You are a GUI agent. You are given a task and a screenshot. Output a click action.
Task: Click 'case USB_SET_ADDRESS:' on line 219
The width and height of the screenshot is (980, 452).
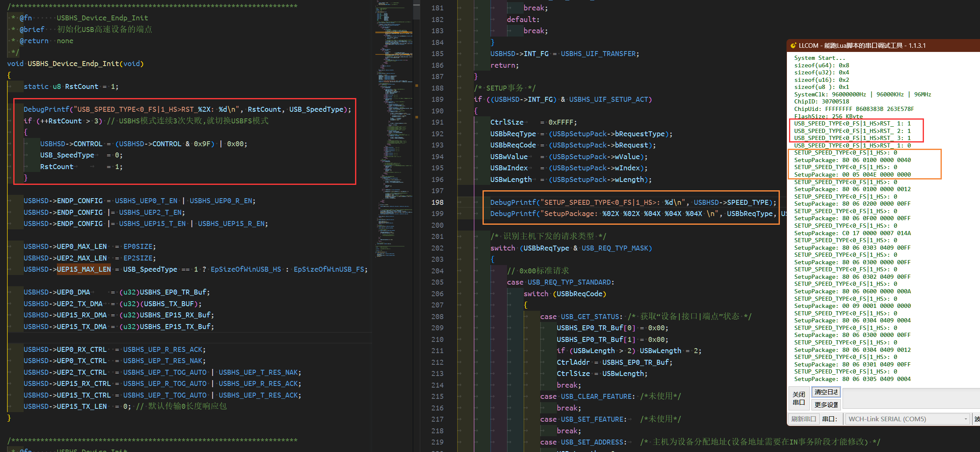click(x=583, y=442)
